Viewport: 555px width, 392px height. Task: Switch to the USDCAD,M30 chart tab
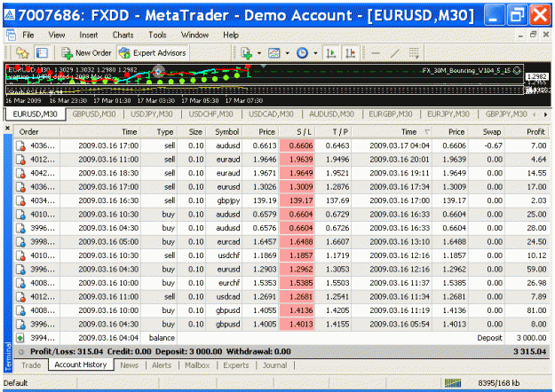[x=271, y=114]
